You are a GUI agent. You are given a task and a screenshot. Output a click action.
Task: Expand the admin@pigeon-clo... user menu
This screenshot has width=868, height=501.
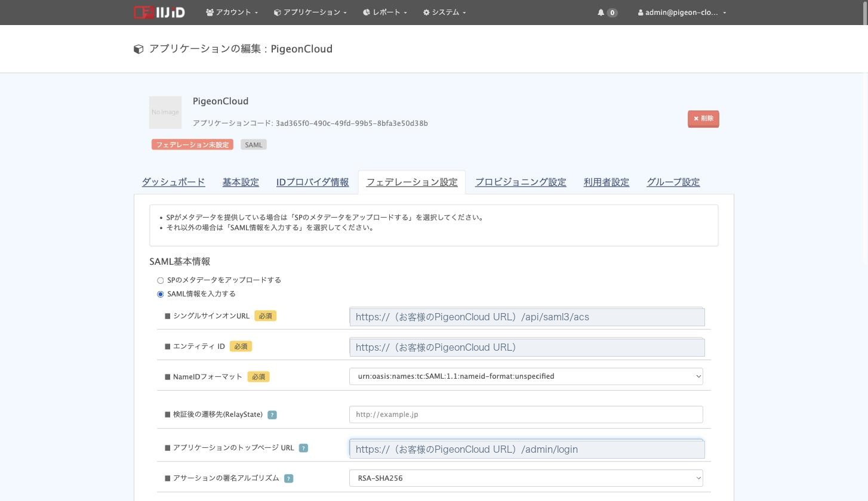[x=682, y=13]
